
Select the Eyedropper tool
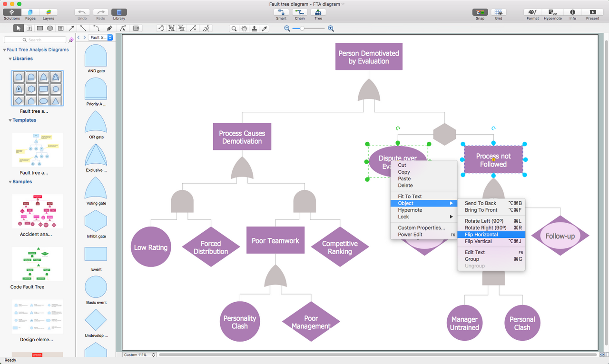click(x=265, y=29)
